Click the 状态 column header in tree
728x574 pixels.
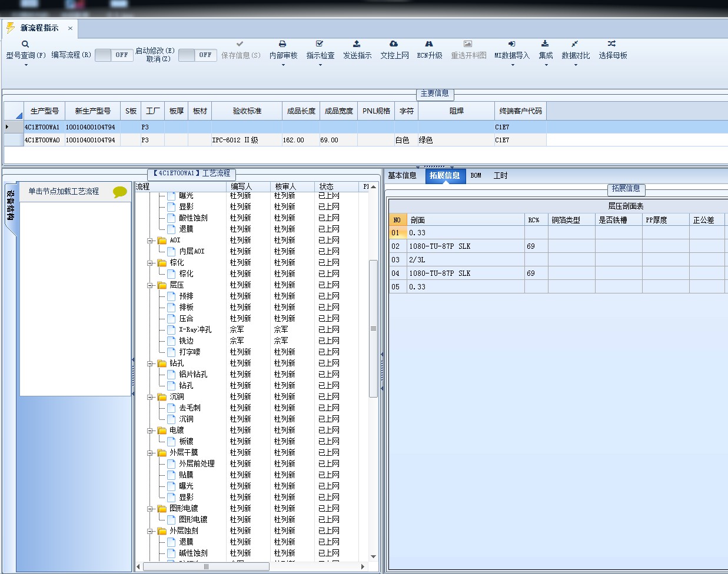point(337,186)
